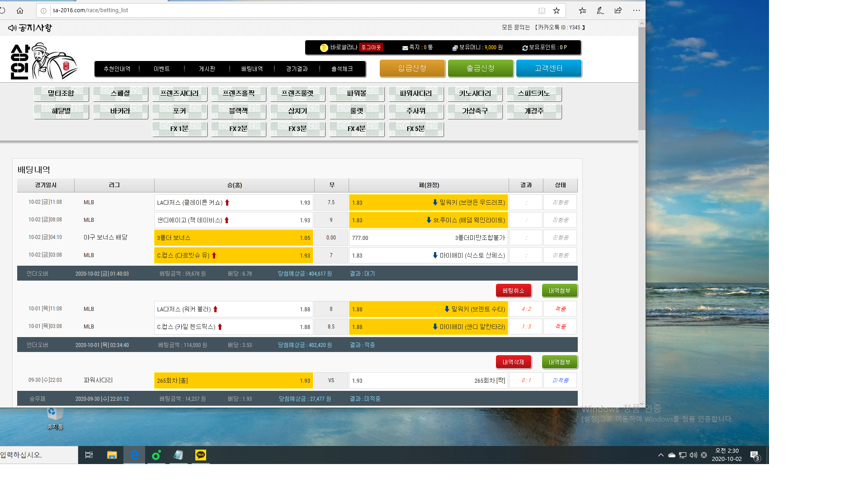Open the browser share icon
This screenshot has width=868, height=488.
tap(618, 10)
